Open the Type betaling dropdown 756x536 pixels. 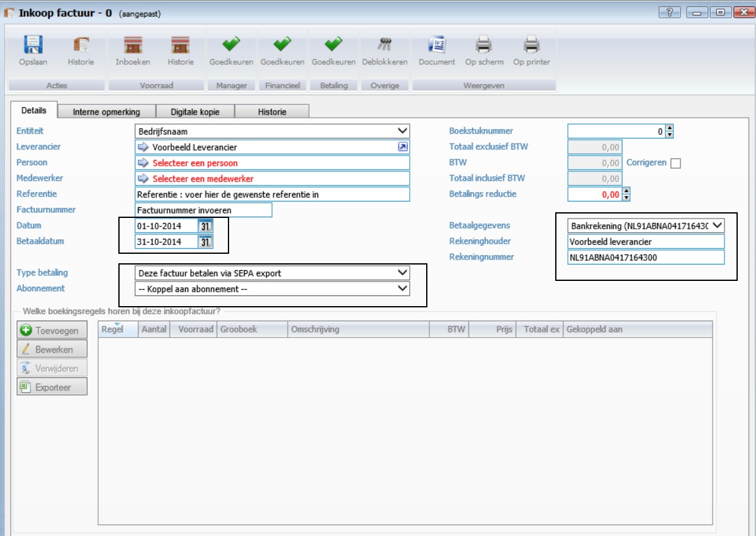coord(402,273)
